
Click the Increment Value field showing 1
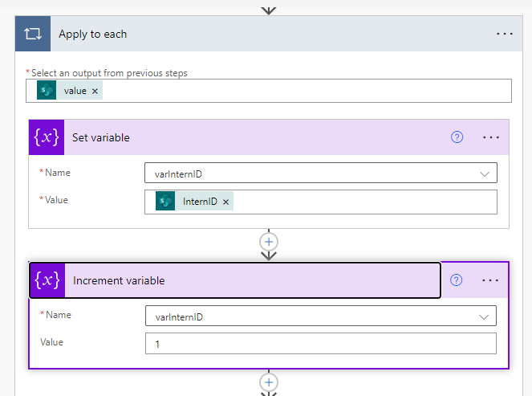pos(321,343)
